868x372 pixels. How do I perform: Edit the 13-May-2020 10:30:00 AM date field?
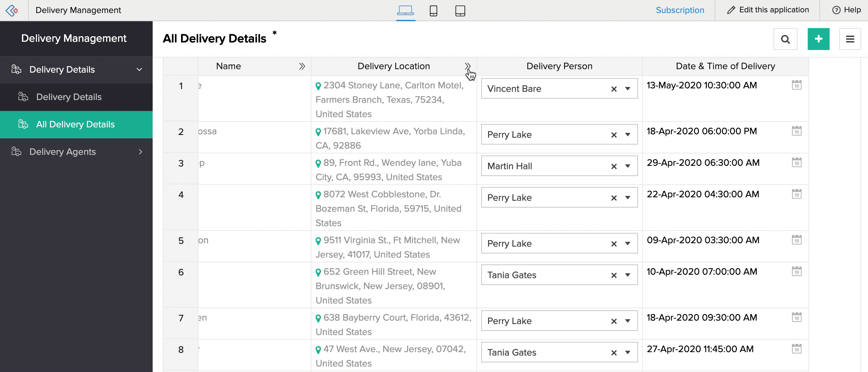[702, 85]
